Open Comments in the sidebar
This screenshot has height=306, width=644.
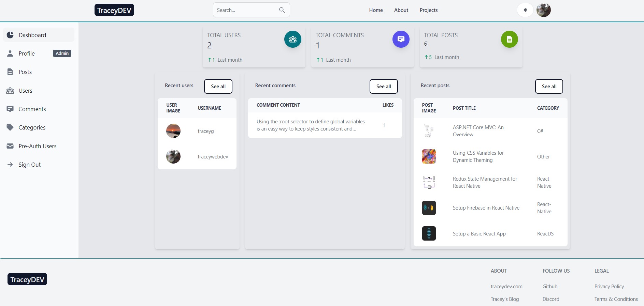pyautogui.click(x=32, y=109)
